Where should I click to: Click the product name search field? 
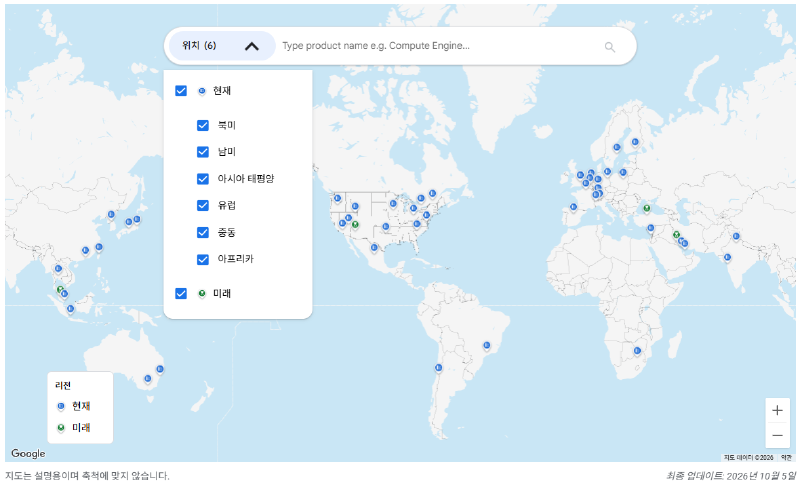[439, 46]
